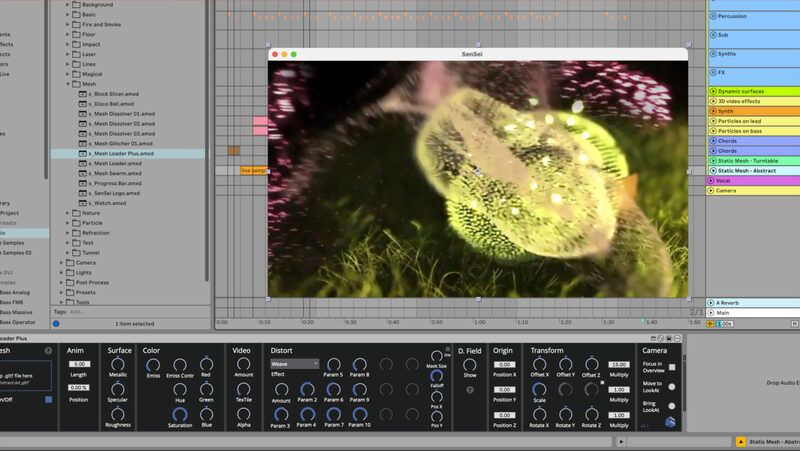The width and height of the screenshot is (800, 451).
Task: Expand the Nature folder in browser
Action: [x=69, y=213]
